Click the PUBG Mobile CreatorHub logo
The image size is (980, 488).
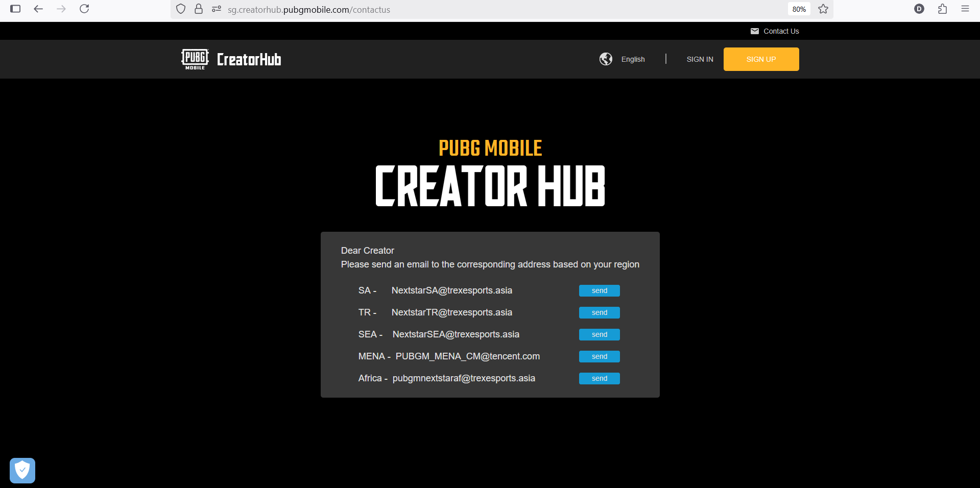click(x=231, y=59)
